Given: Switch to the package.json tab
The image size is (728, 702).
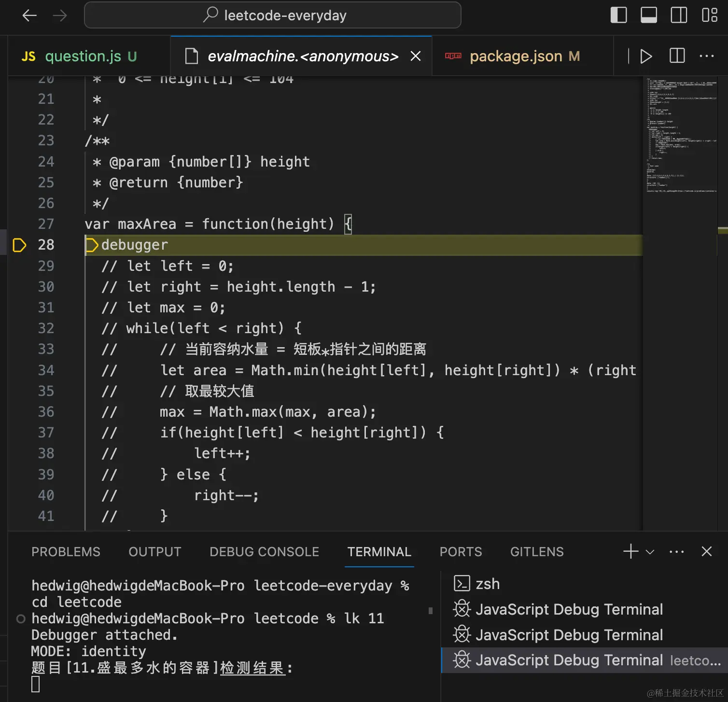Looking at the screenshot, I should [x=524, y=56].
